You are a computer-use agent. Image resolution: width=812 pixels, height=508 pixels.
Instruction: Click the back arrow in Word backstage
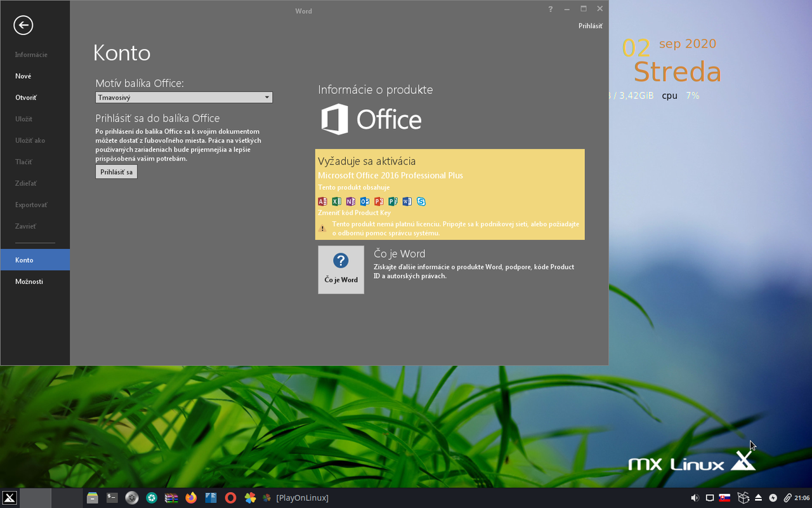click(x=23, y=25)
